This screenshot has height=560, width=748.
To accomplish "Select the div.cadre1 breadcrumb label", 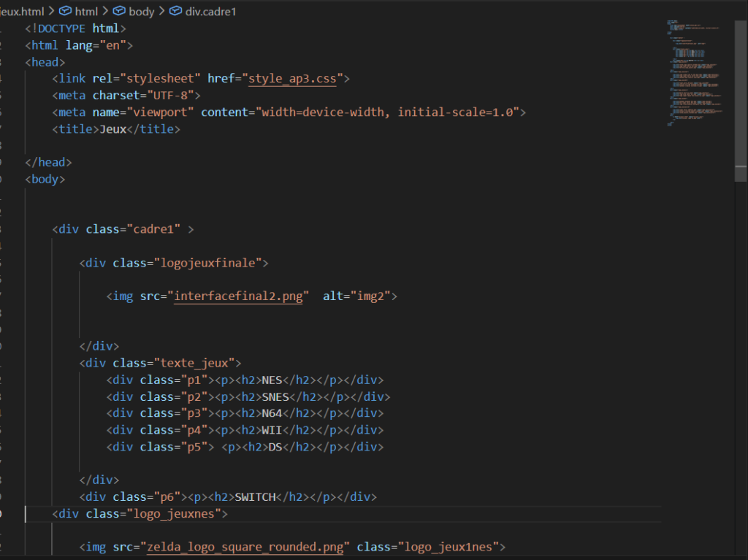I will [x=212, y=12].
